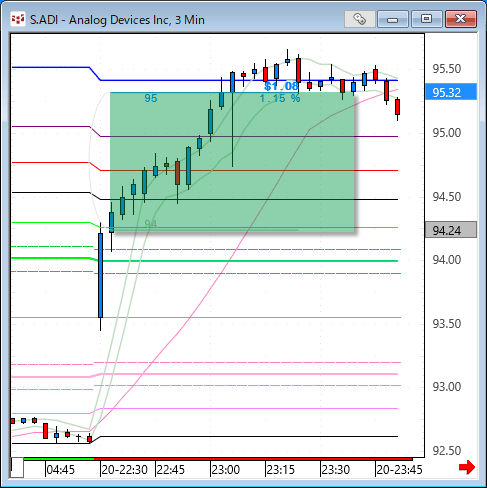
Task: Click the 95 label on green box
Action: (151, 98)
